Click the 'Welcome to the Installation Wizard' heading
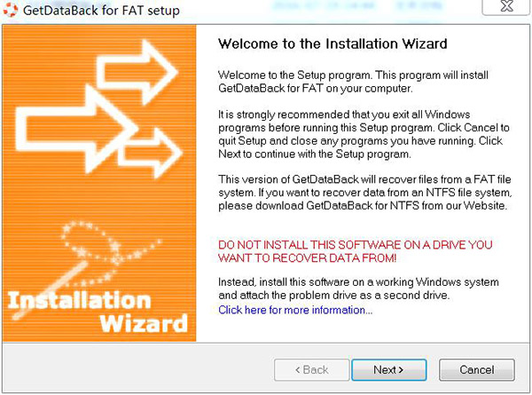 coord(332,43)
